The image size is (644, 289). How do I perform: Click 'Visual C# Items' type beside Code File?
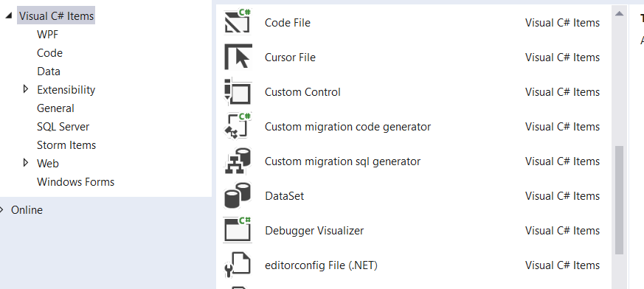[x=562, y=23]
